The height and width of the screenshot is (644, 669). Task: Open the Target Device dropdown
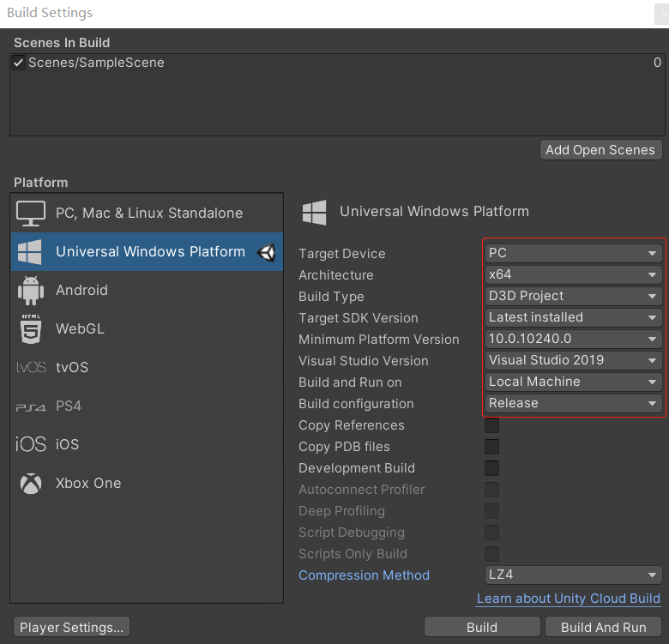(573, 254)
